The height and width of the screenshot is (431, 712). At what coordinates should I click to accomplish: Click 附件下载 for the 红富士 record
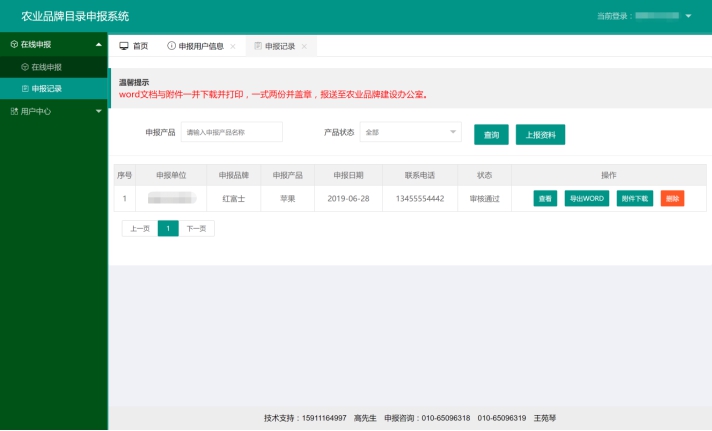point(634,198)
